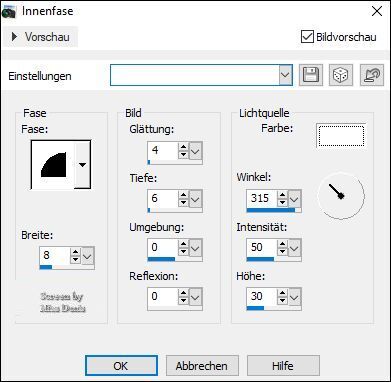
Task: Click the Farbe light color swatch
Action: tap(341, 135)
